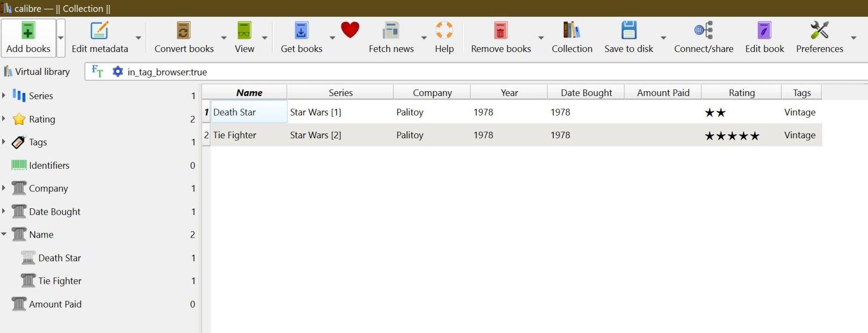Open the Help lifebuoy icon
Image resolution: width=868 pixels, height=333 pixels.
click(444, 30)
